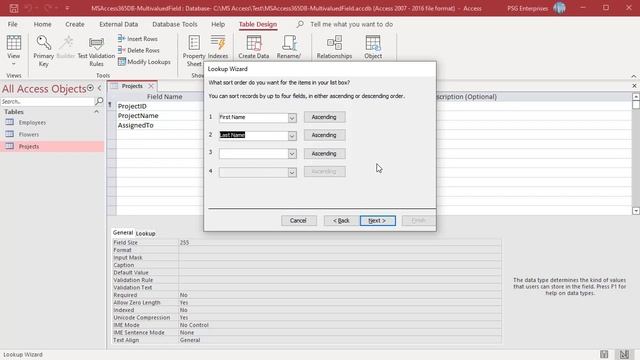Screen dimensions: 640x360
Task: Open the Help tab
Action: pos(218,24)
